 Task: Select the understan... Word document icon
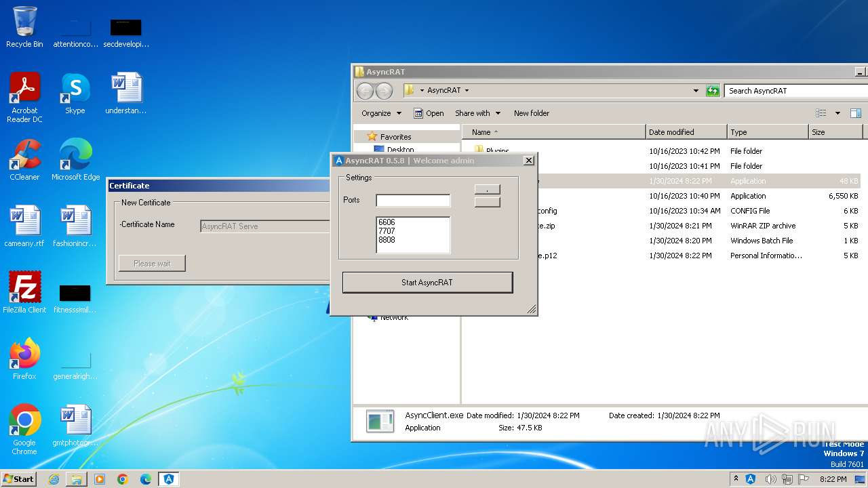[126, 94]
